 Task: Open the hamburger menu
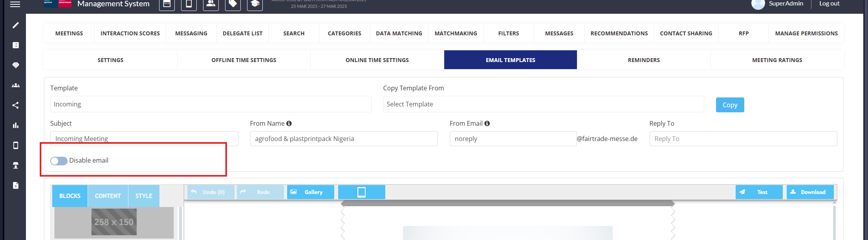click(15, 4)
